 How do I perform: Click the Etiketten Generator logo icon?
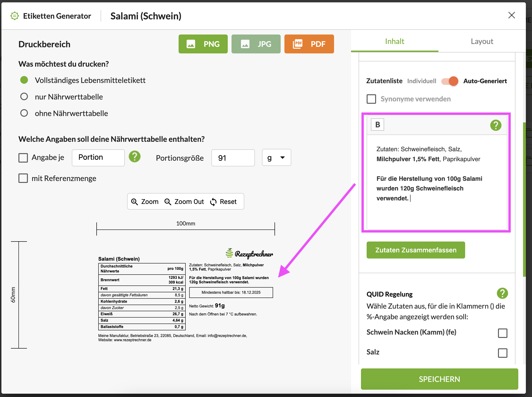15,16
